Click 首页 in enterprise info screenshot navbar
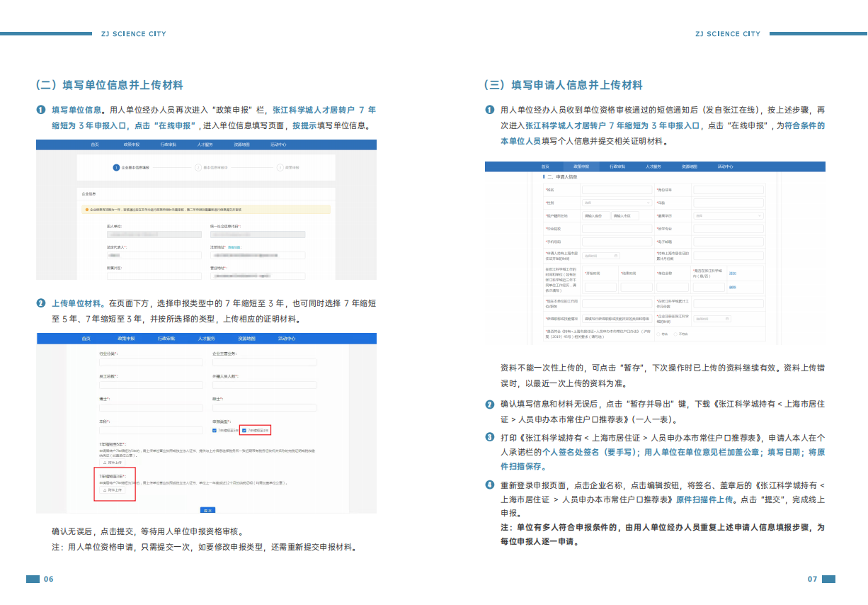Screen dimensions: 868x605 click(x=94, y=145)
